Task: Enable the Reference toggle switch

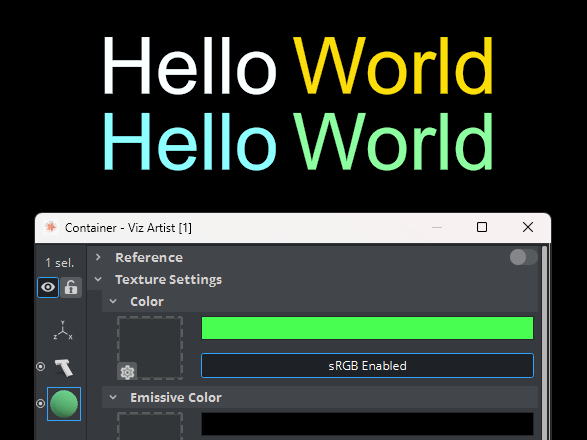Action: [524, 257]
